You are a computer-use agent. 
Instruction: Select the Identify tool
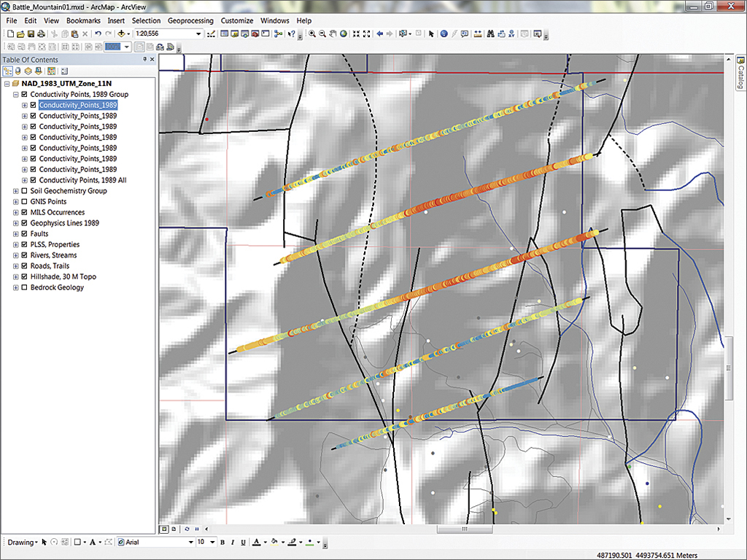(x=444, y=34)
